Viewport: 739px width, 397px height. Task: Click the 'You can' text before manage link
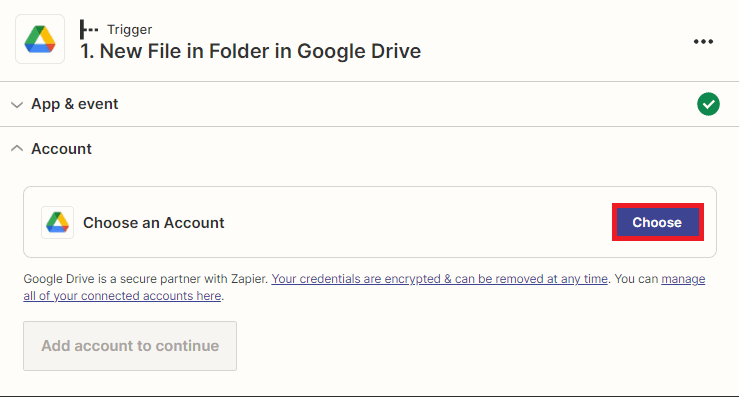pyautogui.click(x=636, y=279)
